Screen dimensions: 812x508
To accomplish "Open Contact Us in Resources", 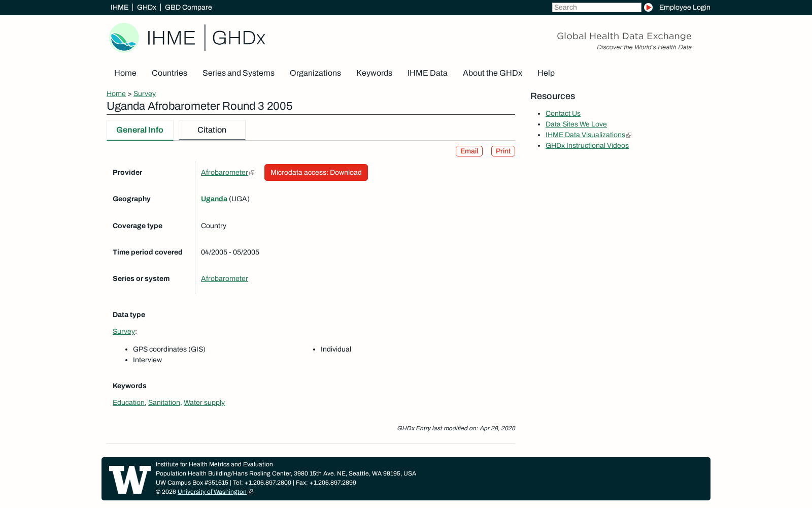I will tap(563, 113).
